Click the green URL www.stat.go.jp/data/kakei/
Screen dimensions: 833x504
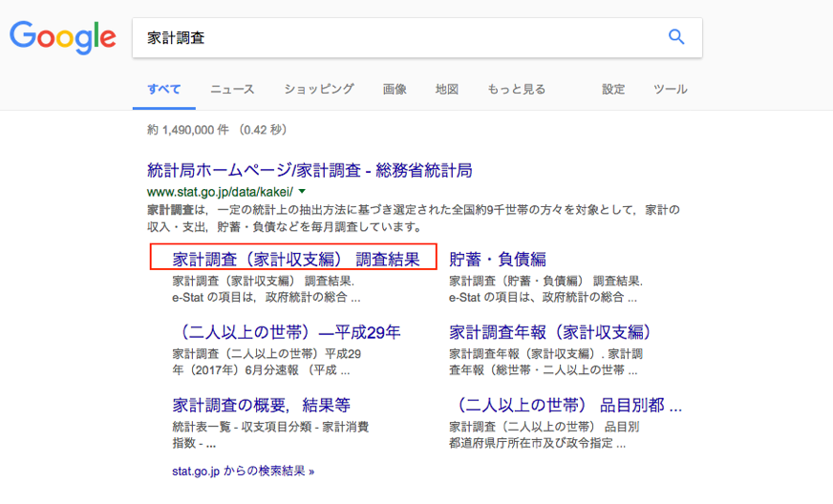(220, 192)
